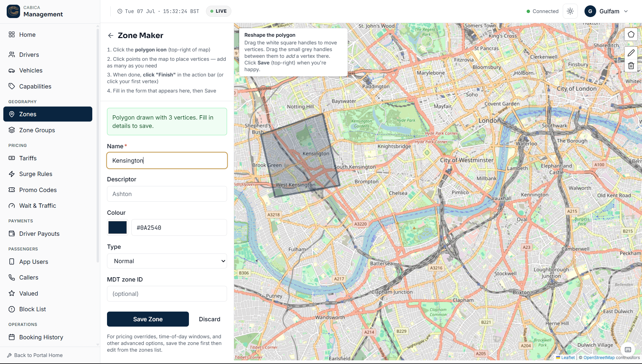Open the Capabilities menu item

click(48, 86)
